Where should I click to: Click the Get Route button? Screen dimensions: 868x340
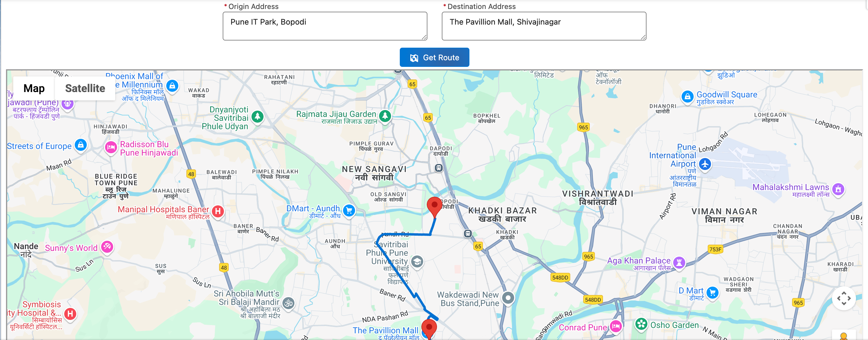434,57
